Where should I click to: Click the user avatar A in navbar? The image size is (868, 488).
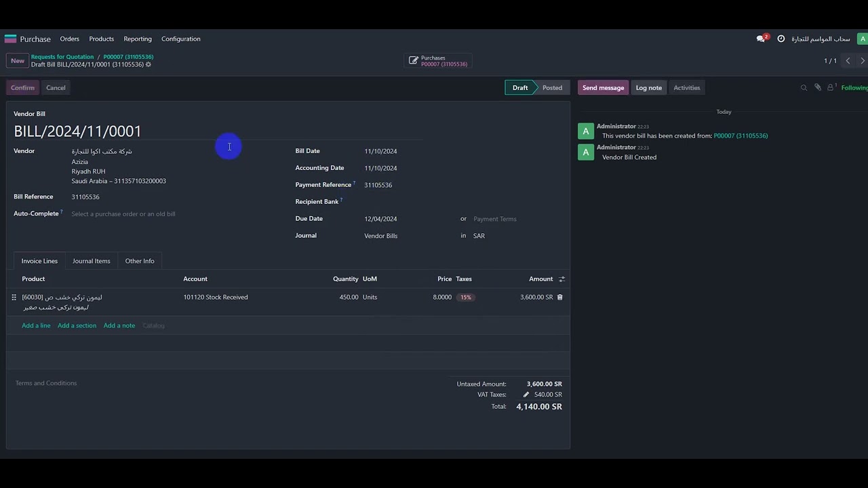[x=863, y=39]
